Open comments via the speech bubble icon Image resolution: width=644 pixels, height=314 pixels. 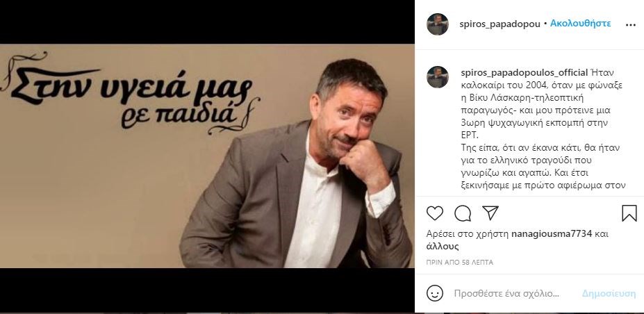pos(463,213)
